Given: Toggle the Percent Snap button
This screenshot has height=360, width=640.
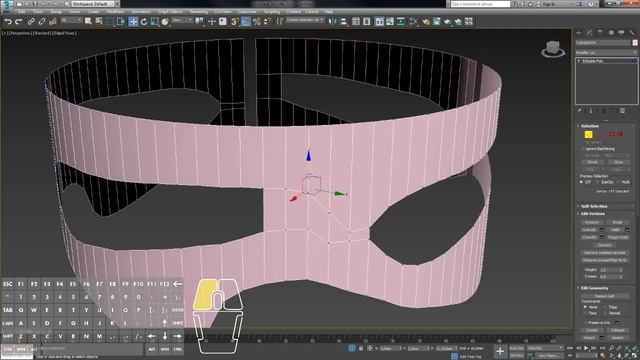Looking at the screenshot, I should point(256,21).
